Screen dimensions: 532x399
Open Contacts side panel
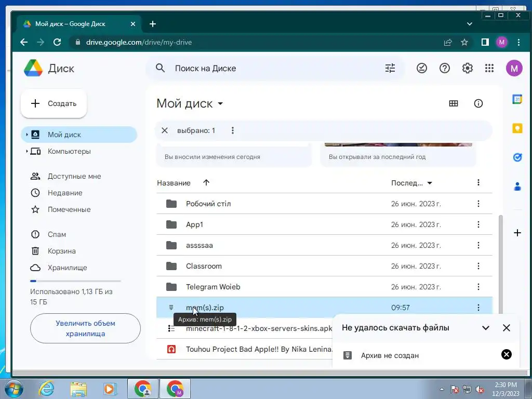click(x=517, y=187)
